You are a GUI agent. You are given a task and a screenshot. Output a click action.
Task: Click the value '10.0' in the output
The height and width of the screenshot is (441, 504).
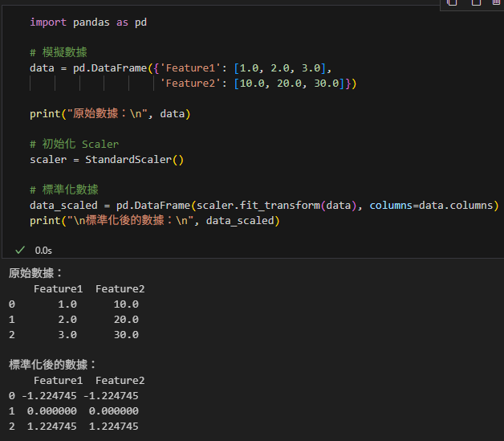[x=126, y=304]
